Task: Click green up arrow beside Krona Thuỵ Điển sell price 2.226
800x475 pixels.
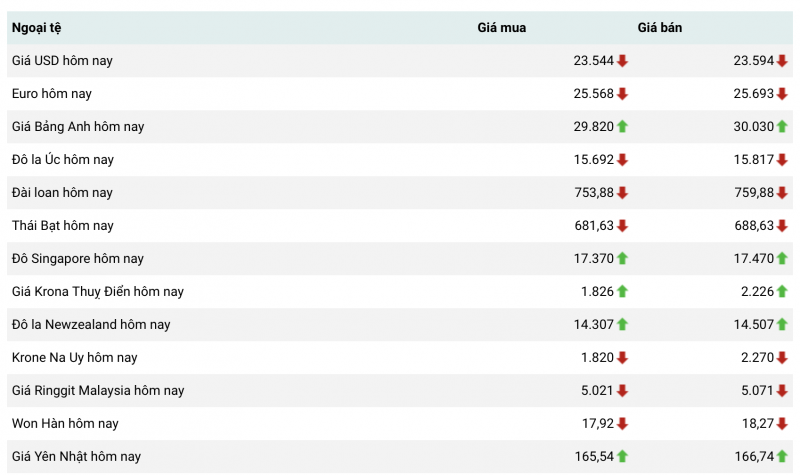Action: tap(782, 292)
